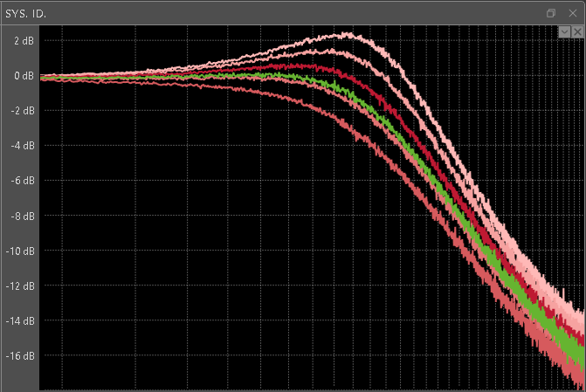Click the 0 dB axis label
Screen dimensions: 586x392
tap(24, 76)
